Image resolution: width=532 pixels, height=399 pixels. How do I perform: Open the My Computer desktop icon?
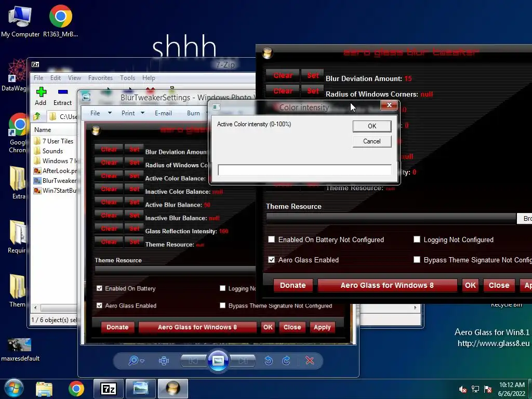20,21
